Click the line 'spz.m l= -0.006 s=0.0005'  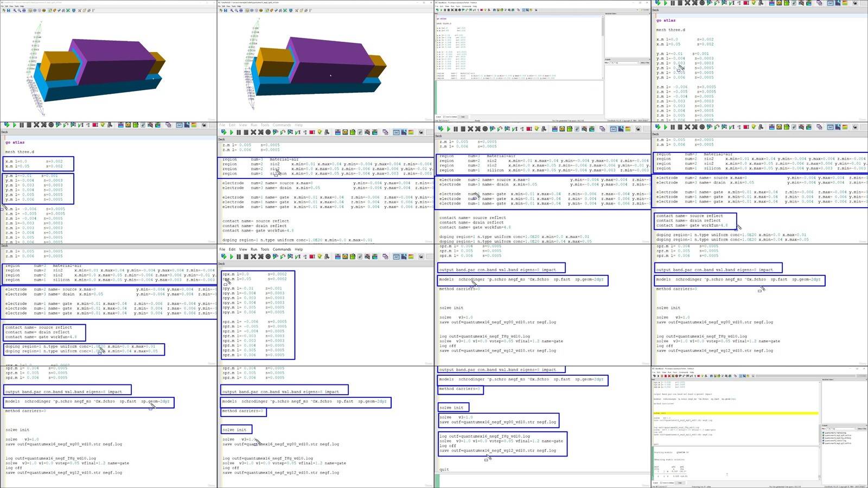click(x=255, y=322)
